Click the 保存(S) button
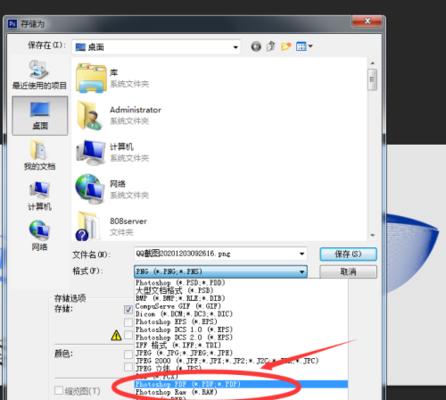This screenshot has width=446, height=400. click(348, 254)
